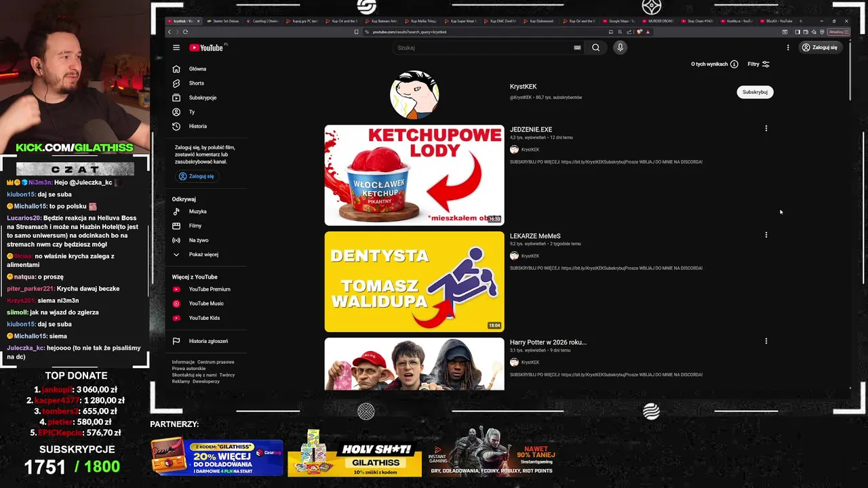The image size is (868, 488).
Task: Open Harry Potter w 2026 roku title
Action: [548, 342]
